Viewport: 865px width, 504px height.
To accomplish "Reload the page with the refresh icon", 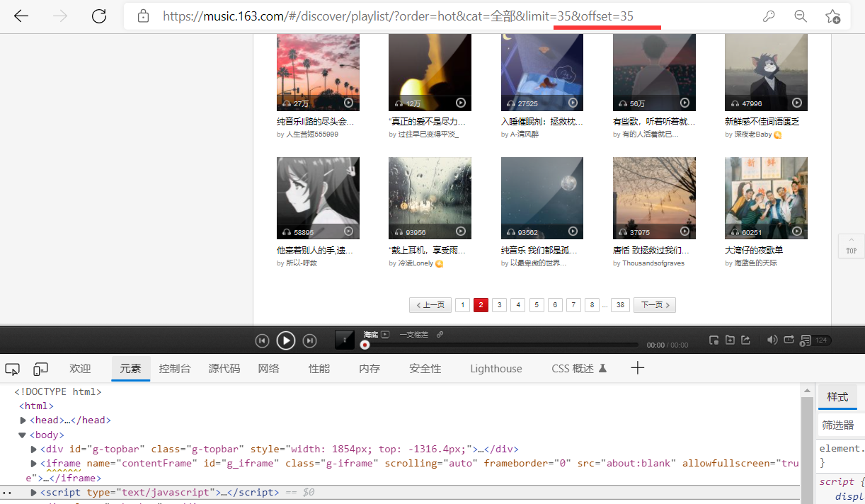I will (x=99, y=16).
